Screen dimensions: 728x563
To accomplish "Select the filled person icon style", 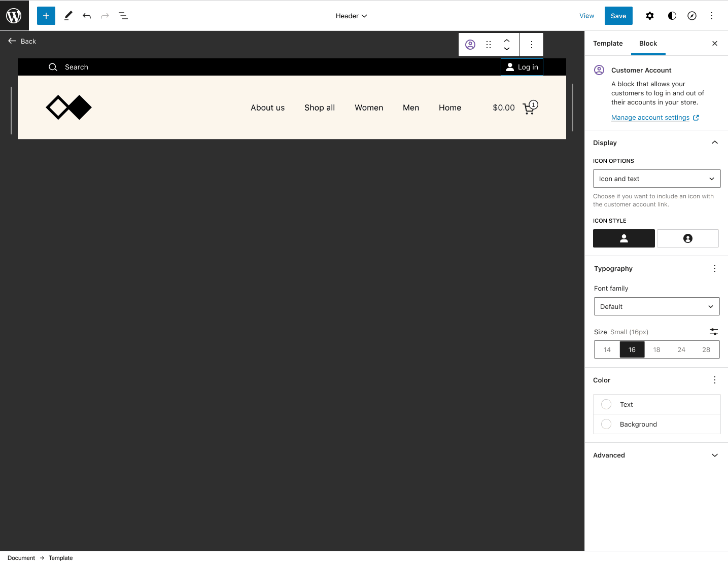I will point(623,238).
